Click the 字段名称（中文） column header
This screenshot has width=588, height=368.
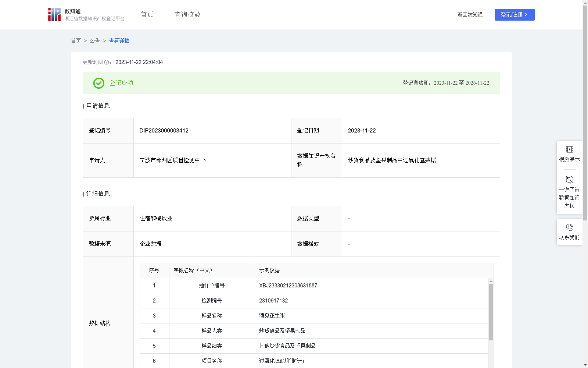coord(212,270)
